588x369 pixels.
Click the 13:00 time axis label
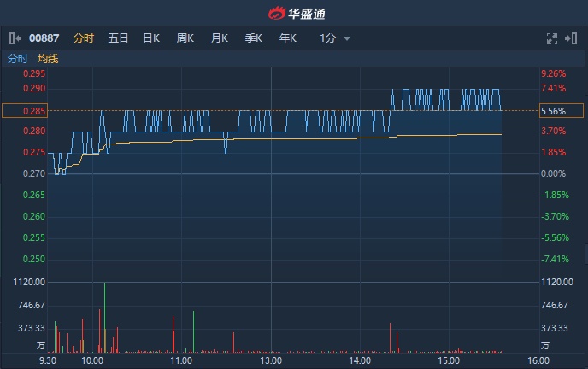click(271, 360)
